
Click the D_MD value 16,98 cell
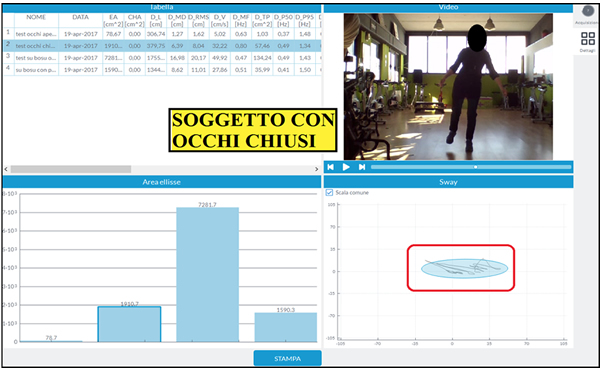tap(177, 58)
